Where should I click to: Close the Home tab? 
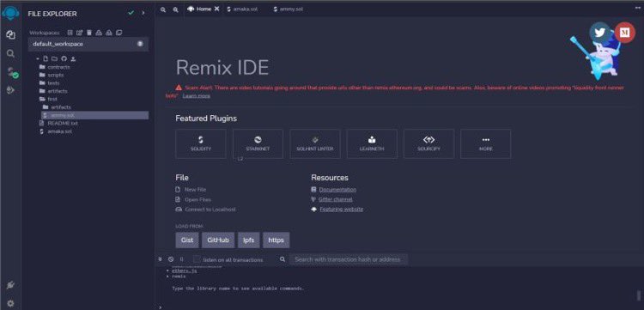pyautogui.click(x=217, y=9)
